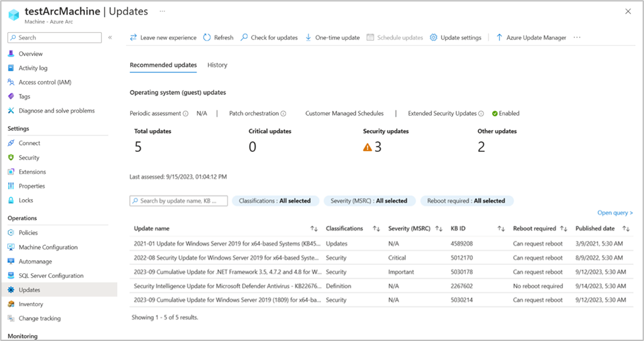Open the Automanage icon
The width and height of the screenshot is (644, 341).
pyautogui.click(x=11, y=261)
